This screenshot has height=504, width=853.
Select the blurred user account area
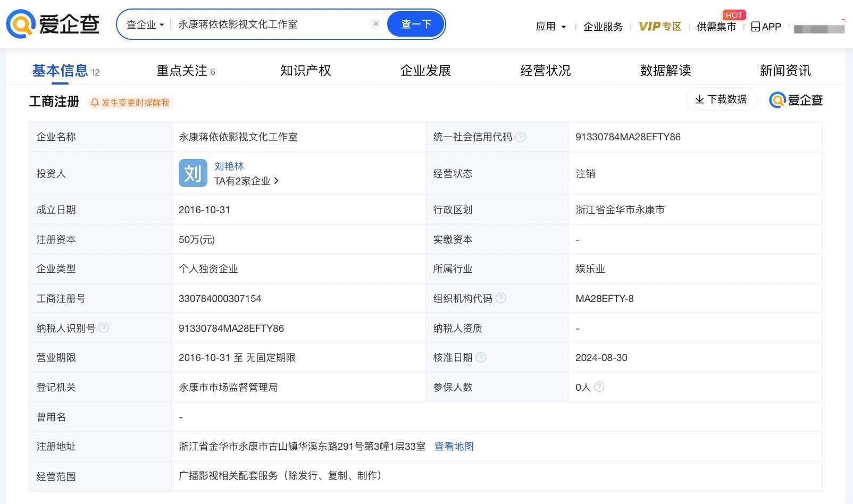[819, 29]
